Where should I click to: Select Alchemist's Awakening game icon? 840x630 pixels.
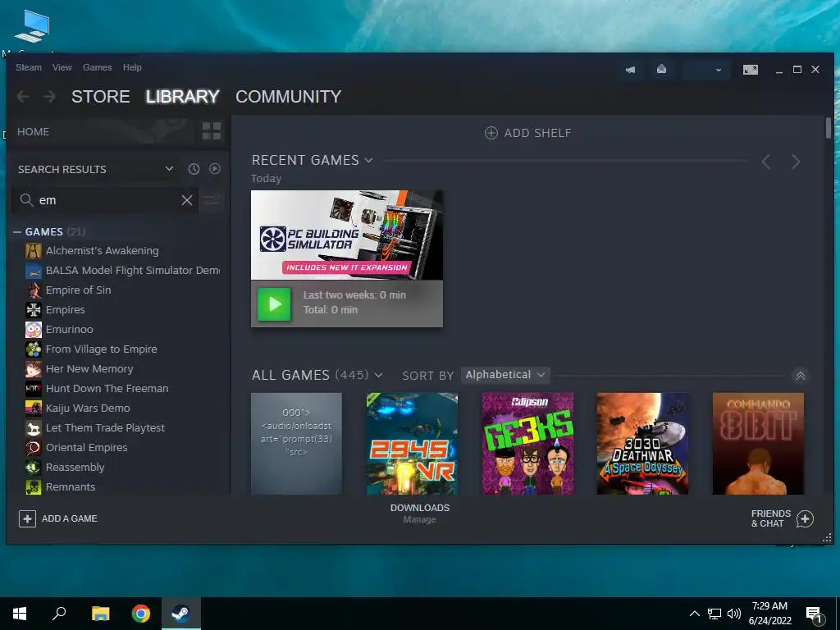(x=33, y=251)
